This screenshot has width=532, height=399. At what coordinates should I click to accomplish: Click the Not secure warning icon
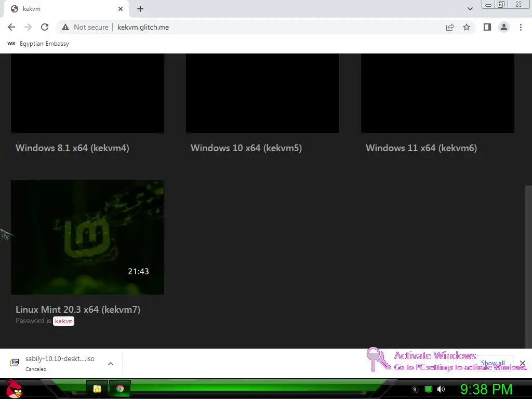[x=65, y=27]
